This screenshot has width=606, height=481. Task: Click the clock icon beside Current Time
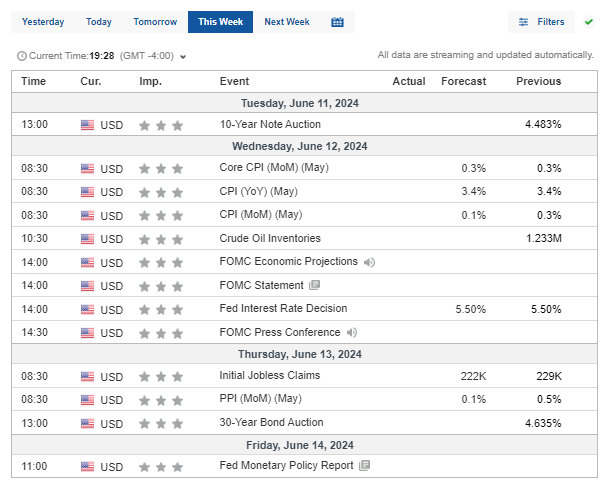[22, 56]
